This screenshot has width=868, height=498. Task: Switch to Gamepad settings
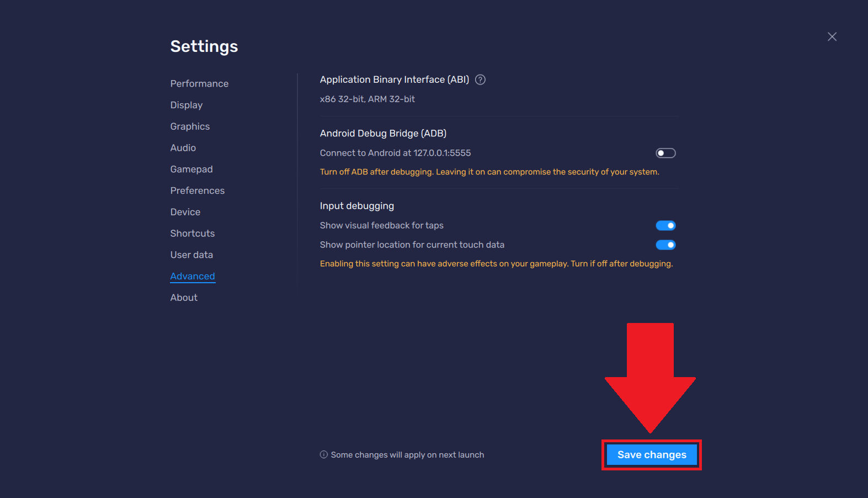(x=191, y=169)
